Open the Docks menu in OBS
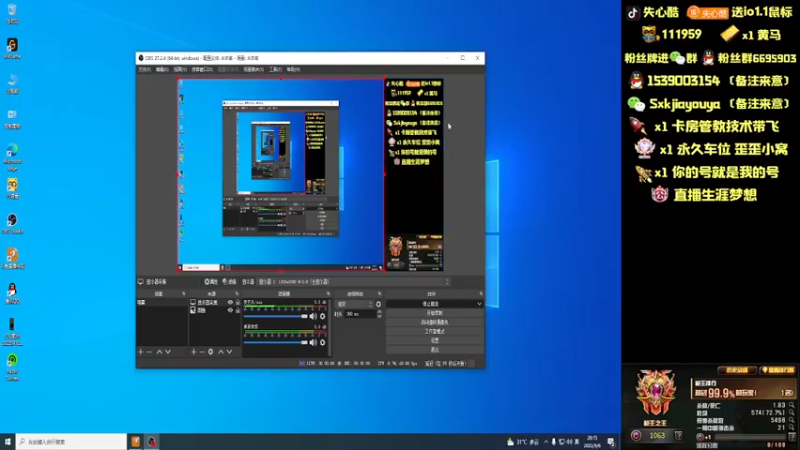The image size is (800, 450). coord(202,69)
